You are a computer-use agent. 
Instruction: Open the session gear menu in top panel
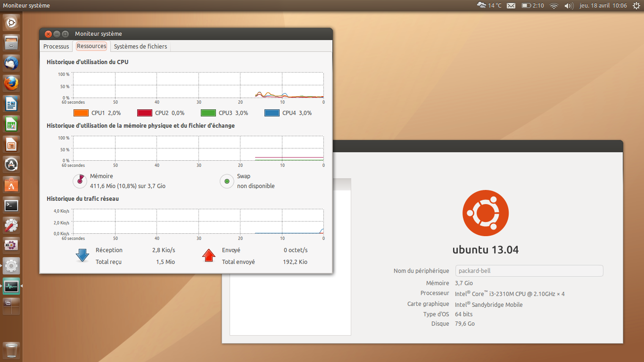pos(637,6)
